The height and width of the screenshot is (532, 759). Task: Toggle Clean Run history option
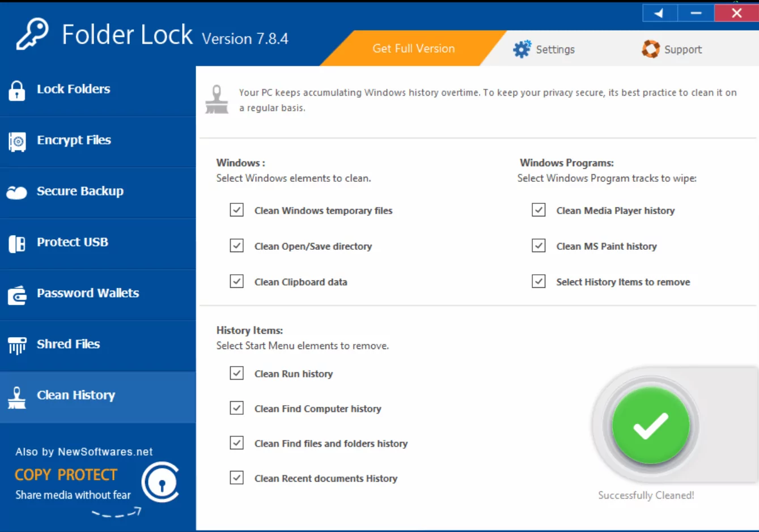click(236, 373)
